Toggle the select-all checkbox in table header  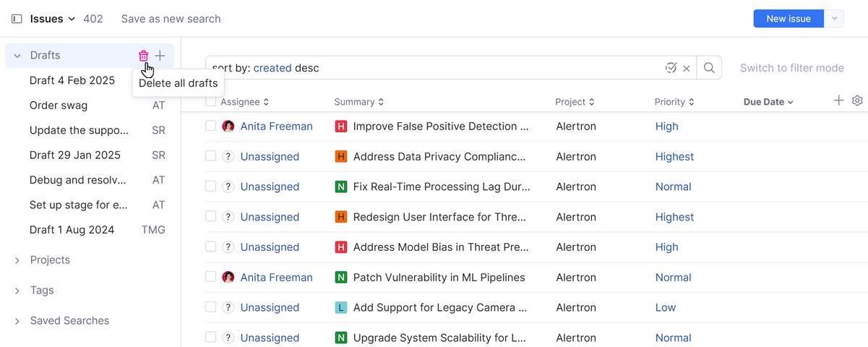pyautogui.click(x=211, y=102)
